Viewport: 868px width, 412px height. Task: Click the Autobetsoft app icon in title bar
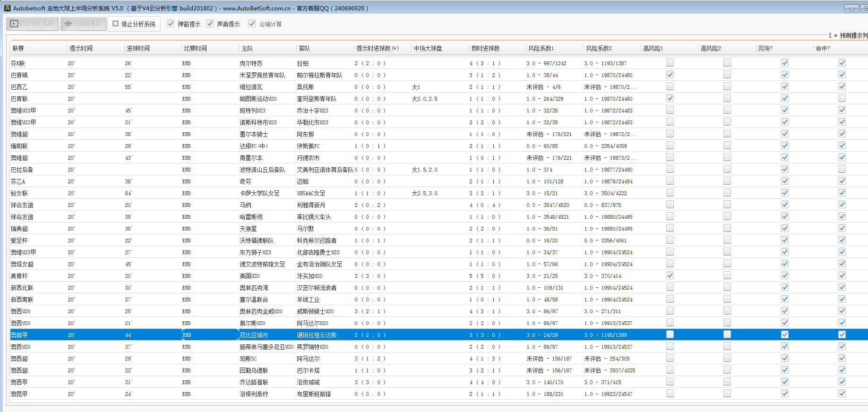pos(7,8)
